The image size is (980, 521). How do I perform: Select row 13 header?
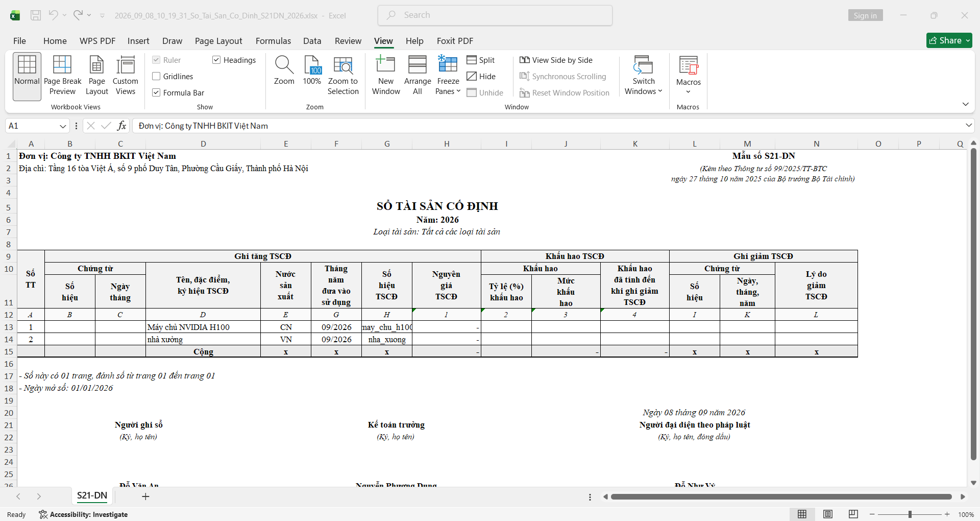coord(9,327)
